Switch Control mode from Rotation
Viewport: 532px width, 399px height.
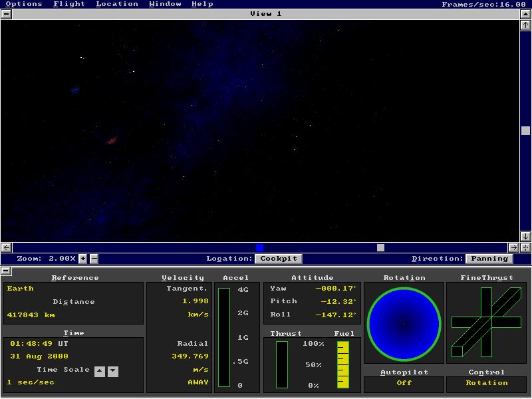click(486, 383)
